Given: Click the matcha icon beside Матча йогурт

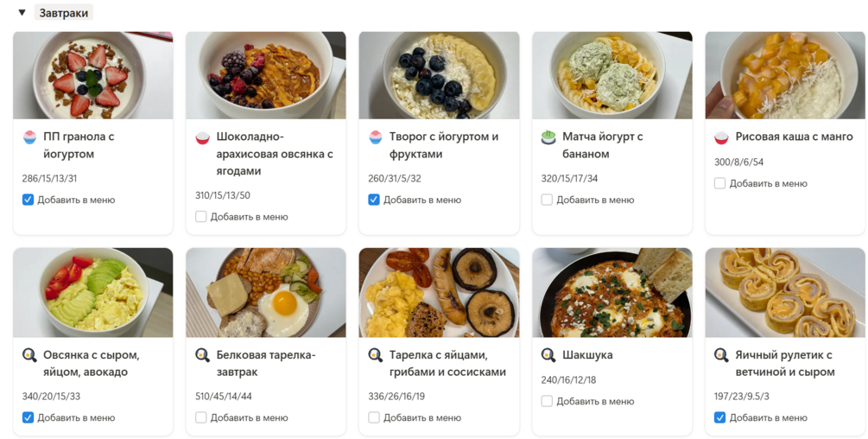Looking at the screenshot, I should tap(548, 137).
